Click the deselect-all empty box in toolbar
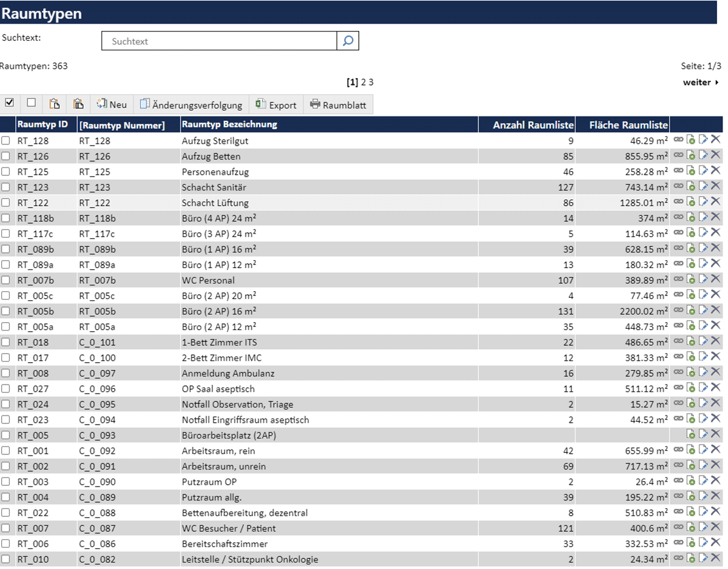Image resolution: width=728 pixels, height=569 pixels. tap(32, 103)
